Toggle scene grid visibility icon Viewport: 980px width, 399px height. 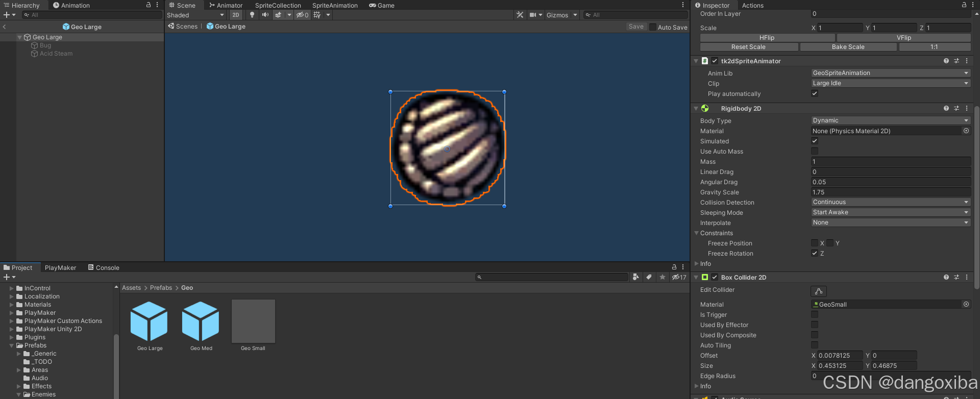pos(317,15)
